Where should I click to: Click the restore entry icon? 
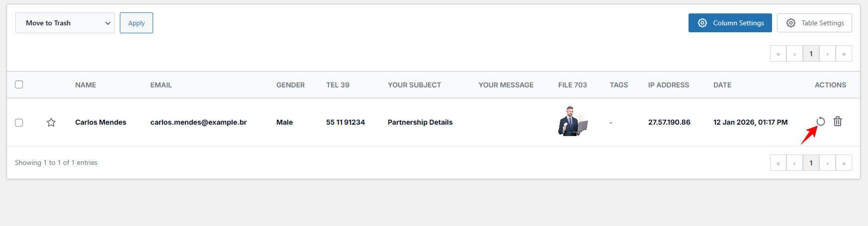821,121
